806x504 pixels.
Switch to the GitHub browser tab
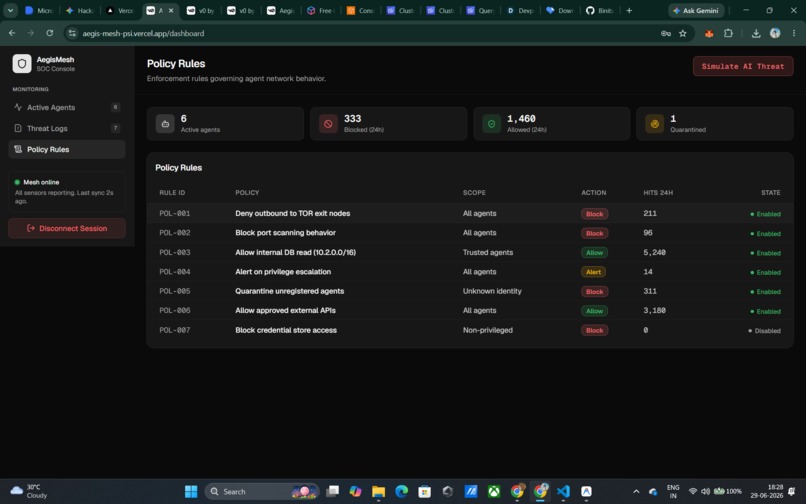click(x=600, y=10)
